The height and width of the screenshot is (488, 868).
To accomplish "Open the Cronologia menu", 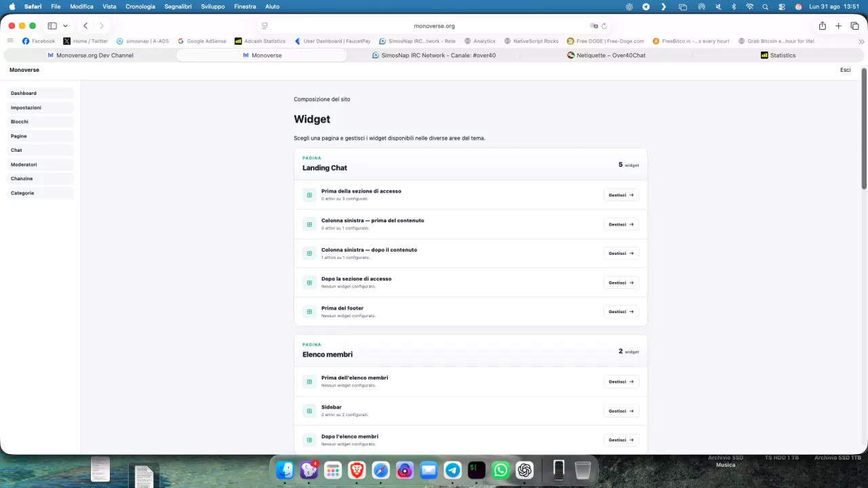I will click(x=140, y=6).
